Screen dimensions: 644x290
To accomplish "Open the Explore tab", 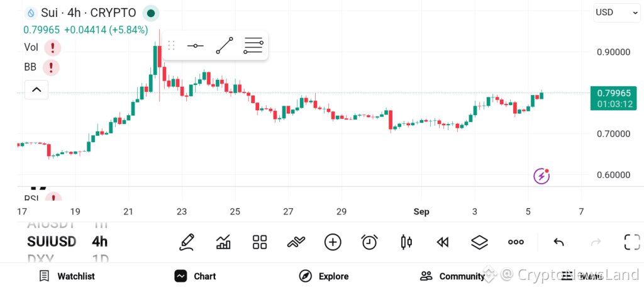I will pyautogui.click(x=324, y=276).
